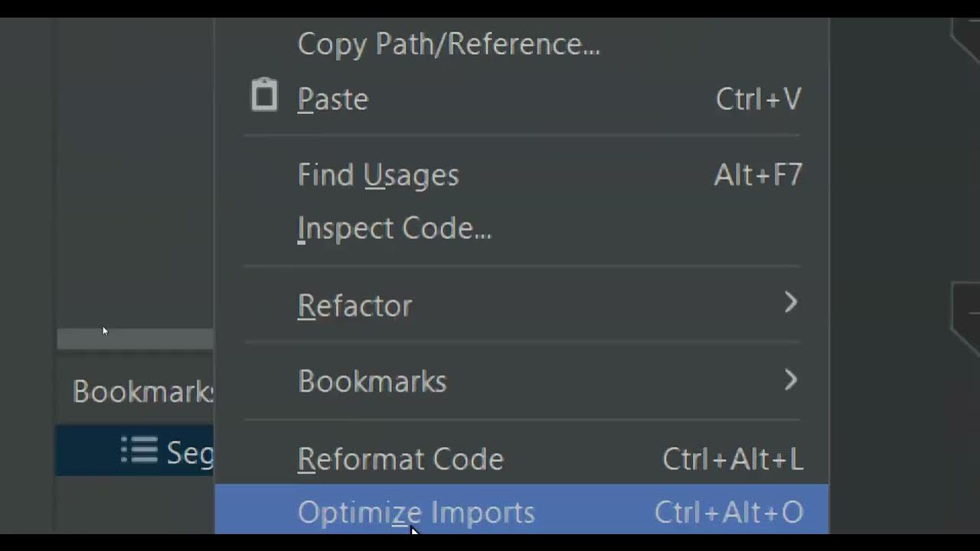Screen dimensions: 980x551
Task: Click the Alt+F7 shortcut hint
Action: coord(758,175)
